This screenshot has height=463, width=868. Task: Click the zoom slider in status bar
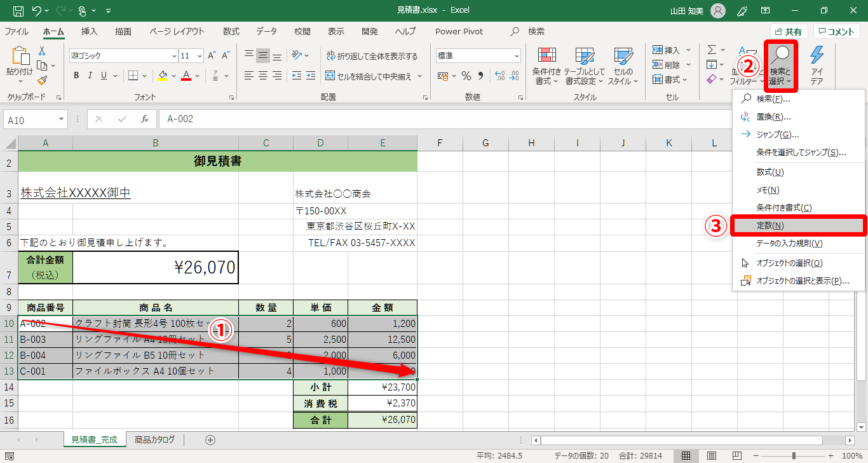click(793, 455)
